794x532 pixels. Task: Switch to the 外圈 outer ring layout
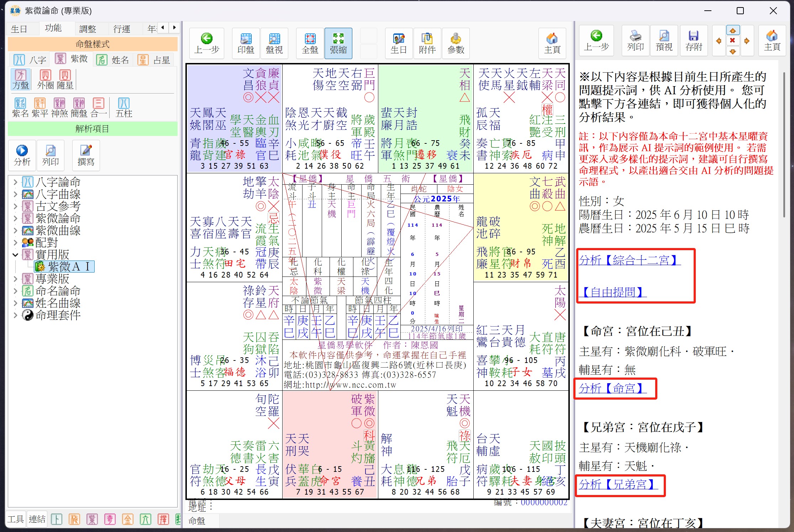(45, 79)
